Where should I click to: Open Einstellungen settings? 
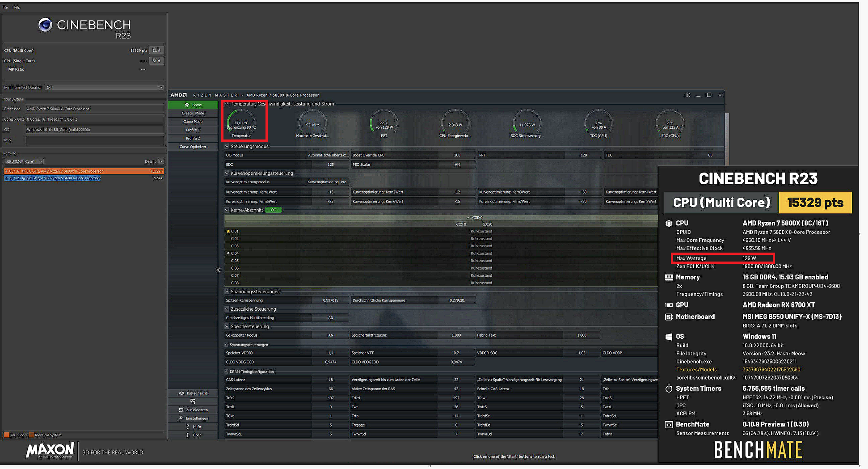tap(193, 418)
